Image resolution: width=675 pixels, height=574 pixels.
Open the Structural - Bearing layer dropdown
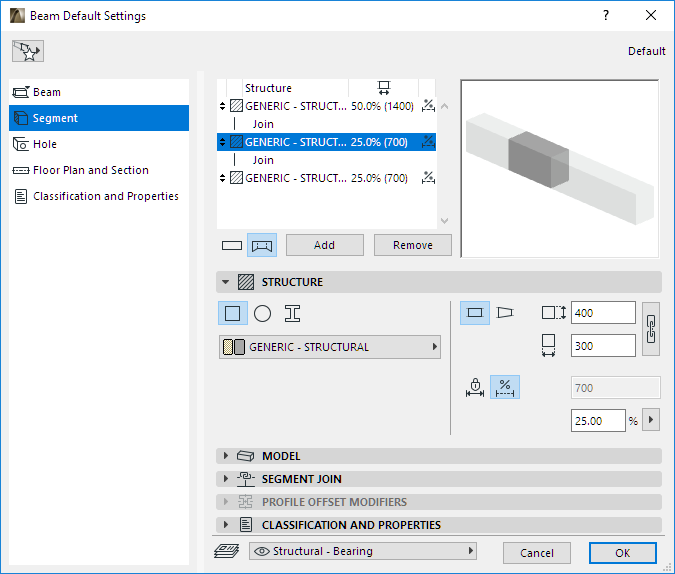(363, 551)
